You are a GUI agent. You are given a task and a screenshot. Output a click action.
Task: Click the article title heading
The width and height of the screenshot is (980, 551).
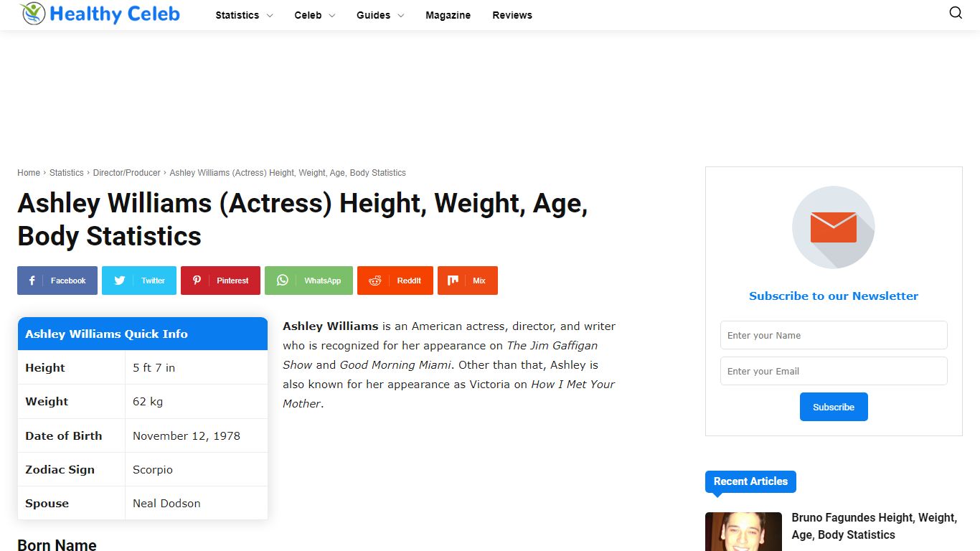(303, 220)
